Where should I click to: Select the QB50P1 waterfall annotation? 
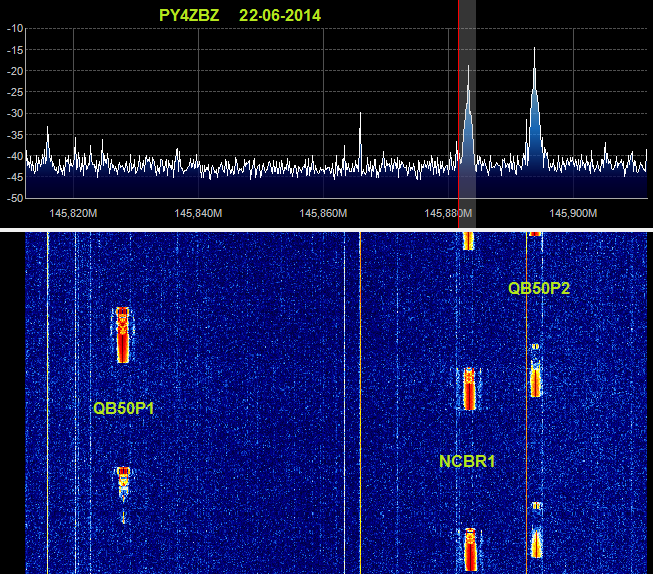[124, 408]
